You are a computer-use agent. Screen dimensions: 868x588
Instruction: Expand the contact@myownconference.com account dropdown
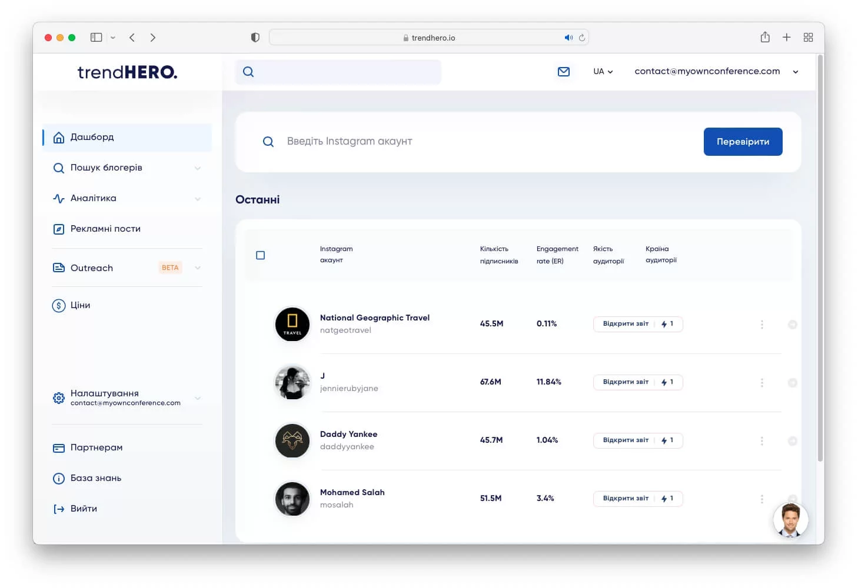tap(796, 71)
